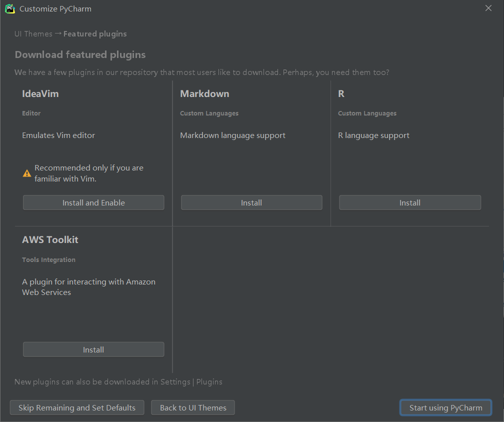
Task: Install and enable the IdeaVim plugin
Action: click(93, 203)
